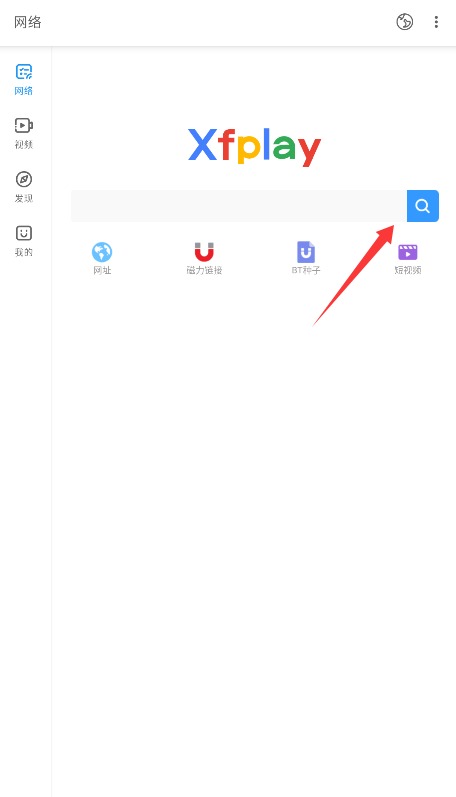This screenshot has width=456, height=797.
Task: Click the 视频 label in sidebar
Action: point(24,145)
